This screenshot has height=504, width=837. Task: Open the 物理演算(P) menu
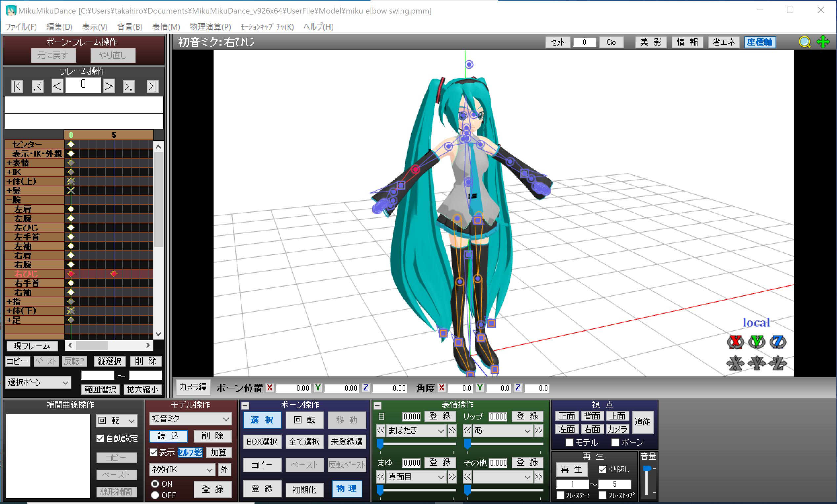[210, 27]
